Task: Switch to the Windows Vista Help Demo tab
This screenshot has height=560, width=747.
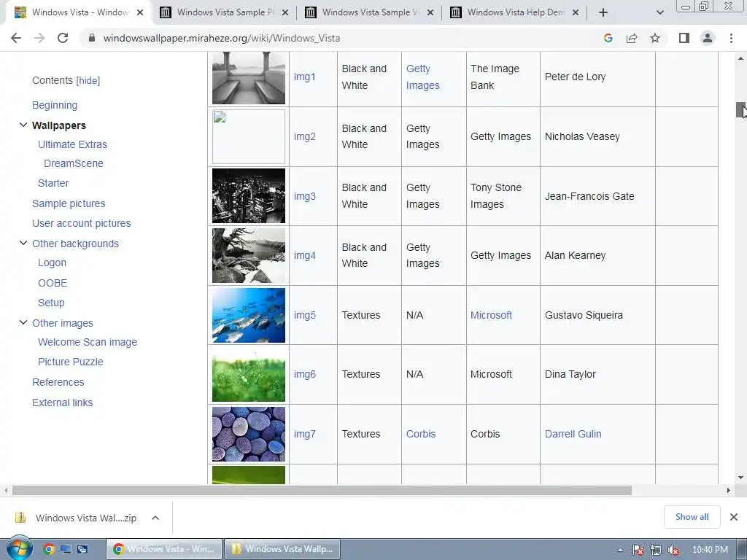Action: click(514, 12)
